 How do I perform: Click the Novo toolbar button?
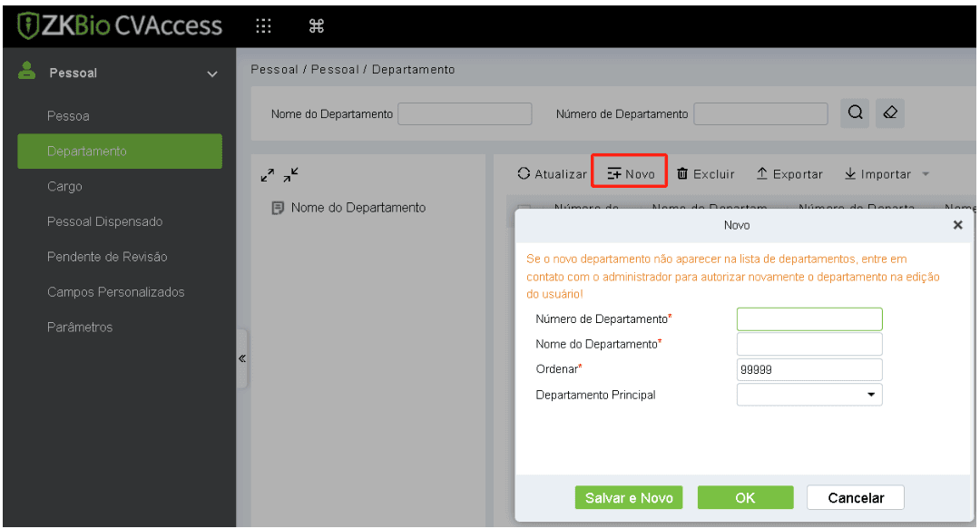[x=630, y=174]
